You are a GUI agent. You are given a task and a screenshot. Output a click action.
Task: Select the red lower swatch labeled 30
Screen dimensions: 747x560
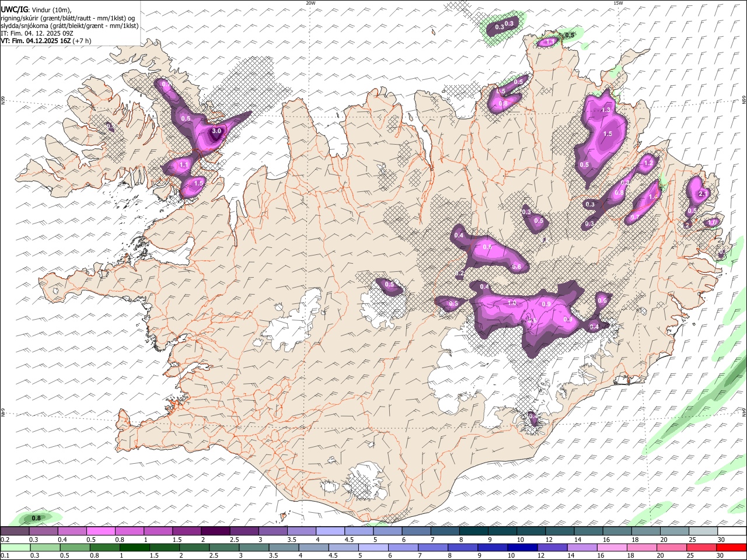pyautogui.click(x=732, y=547)
